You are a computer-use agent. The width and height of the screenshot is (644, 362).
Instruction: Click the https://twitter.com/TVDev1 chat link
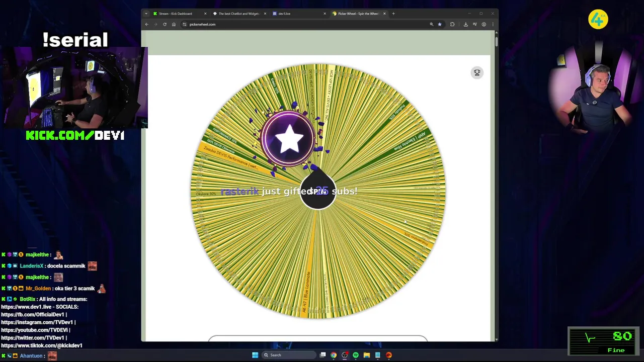click(34, 338)
